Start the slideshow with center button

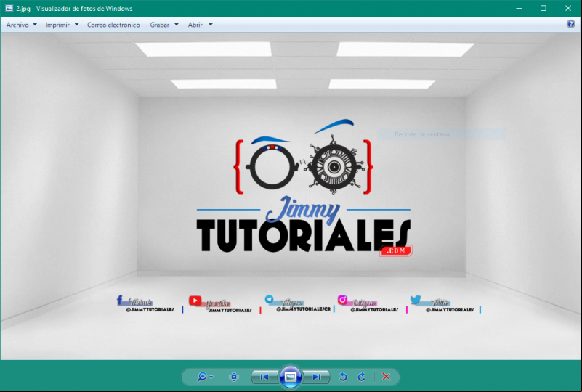(291, 377)
